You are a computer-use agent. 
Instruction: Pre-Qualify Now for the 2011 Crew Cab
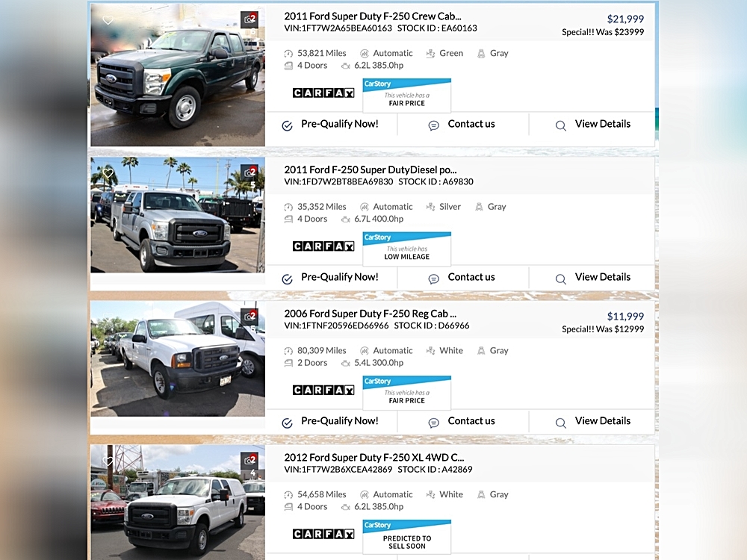tap(331, 124)
